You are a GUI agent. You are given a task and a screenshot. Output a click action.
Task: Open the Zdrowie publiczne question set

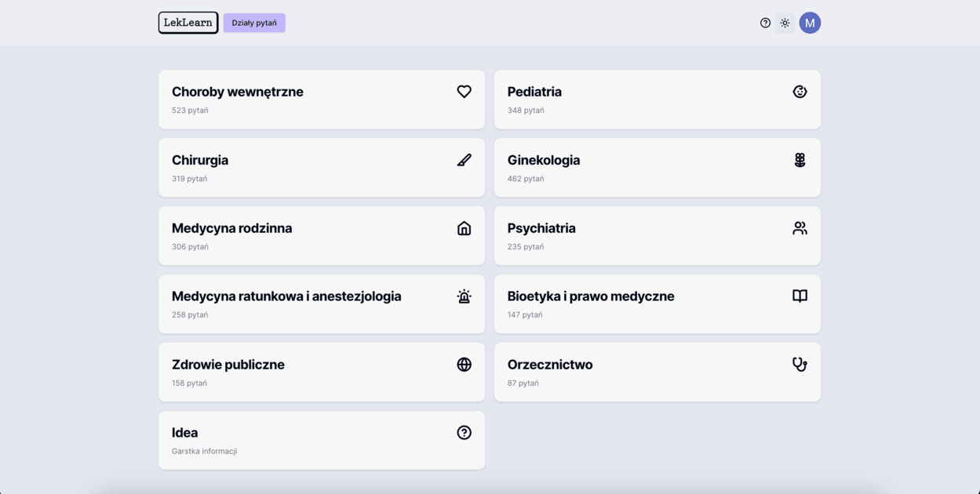click(x=321, y=372)
